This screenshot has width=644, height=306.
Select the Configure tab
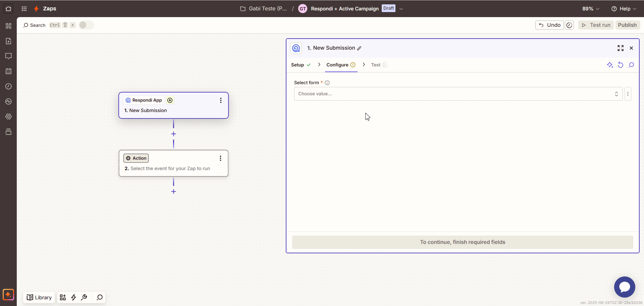coord(341,65)
